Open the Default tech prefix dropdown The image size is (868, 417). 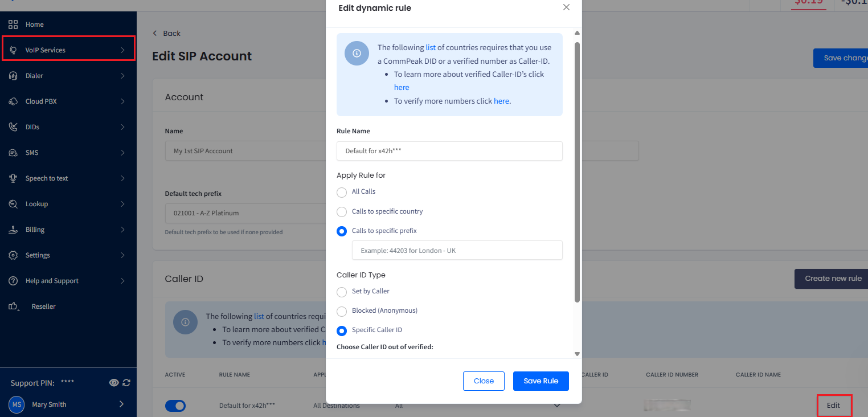(x=245, y=213)
